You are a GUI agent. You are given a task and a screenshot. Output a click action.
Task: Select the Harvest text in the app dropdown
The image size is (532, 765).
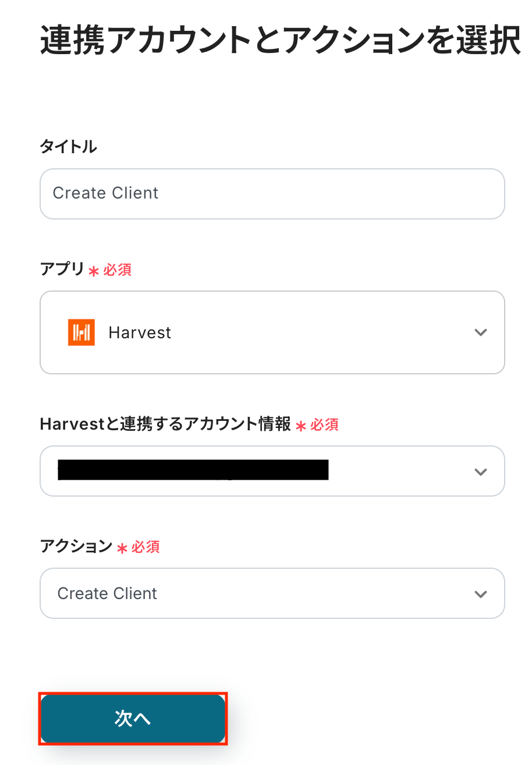click(140, 333)
